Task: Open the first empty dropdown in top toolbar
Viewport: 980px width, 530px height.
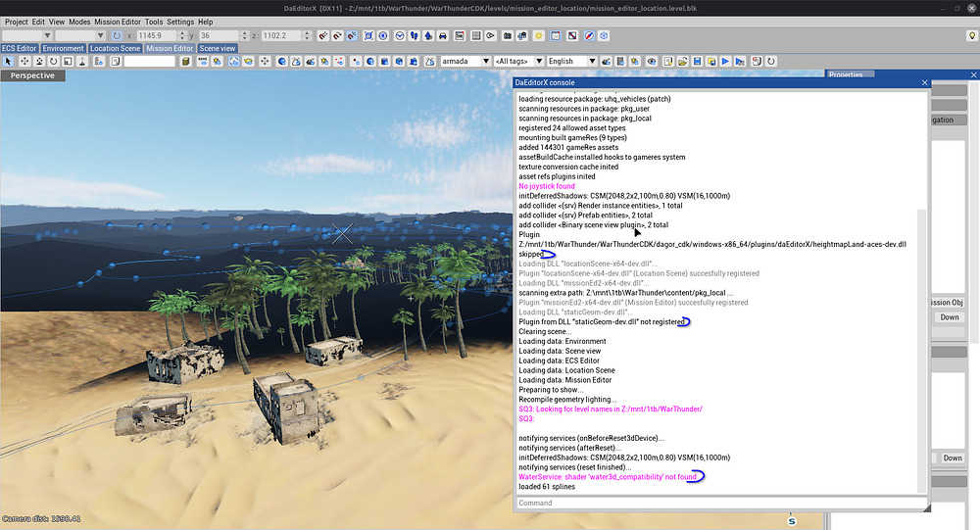Action: click(26, 35)
